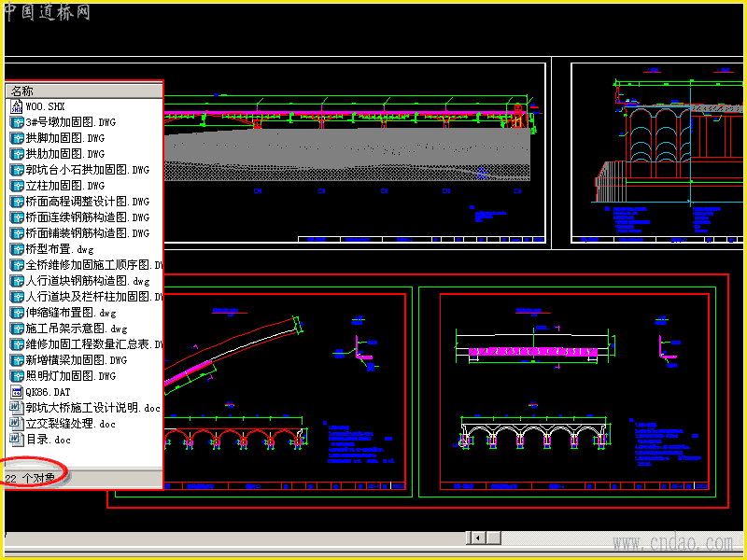Select 新增横梁加固图.DWG entry
Image resolution: width=747 pixels, height=560 pixels.
point(77,360)
